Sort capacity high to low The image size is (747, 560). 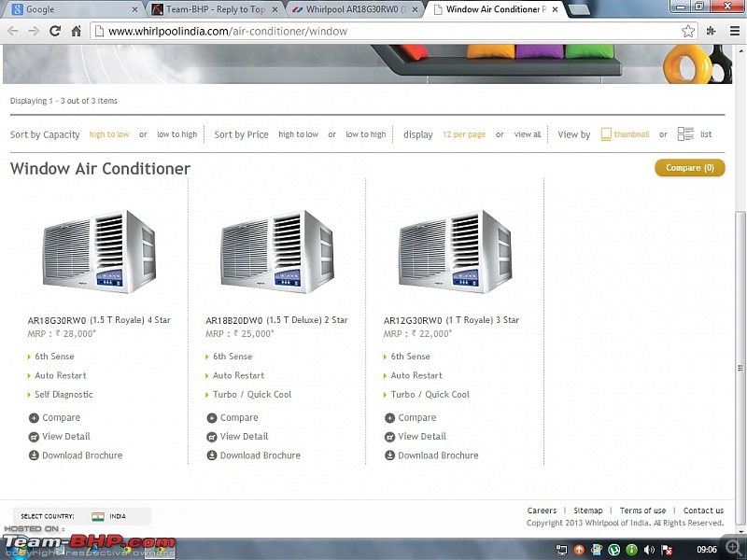109,134
